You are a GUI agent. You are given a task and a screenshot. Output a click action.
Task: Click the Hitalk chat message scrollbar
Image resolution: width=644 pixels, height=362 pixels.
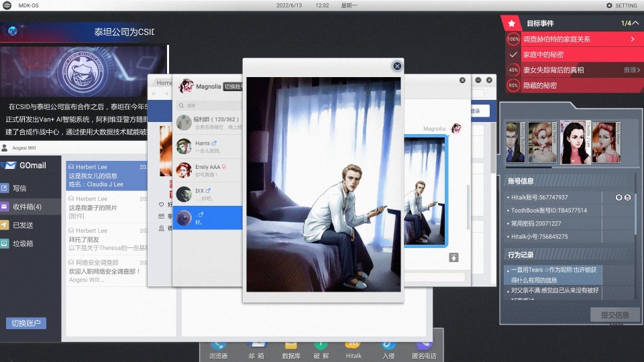click(468, 207)
